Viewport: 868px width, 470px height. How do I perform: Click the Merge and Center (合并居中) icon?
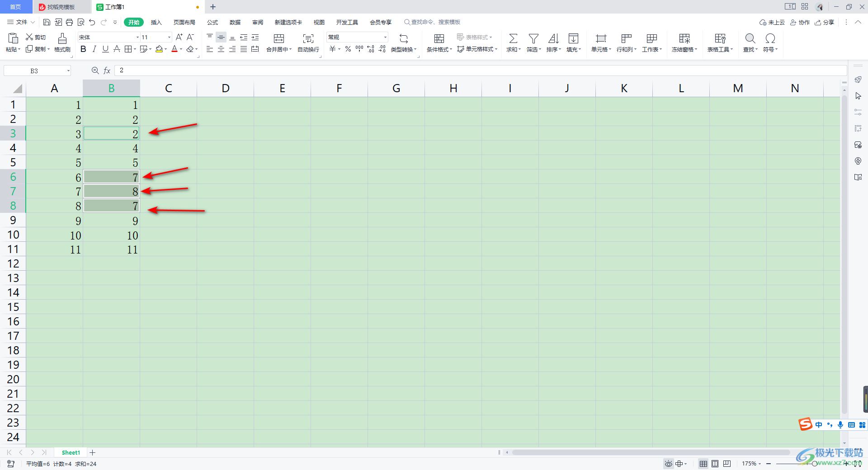[279, 38]
